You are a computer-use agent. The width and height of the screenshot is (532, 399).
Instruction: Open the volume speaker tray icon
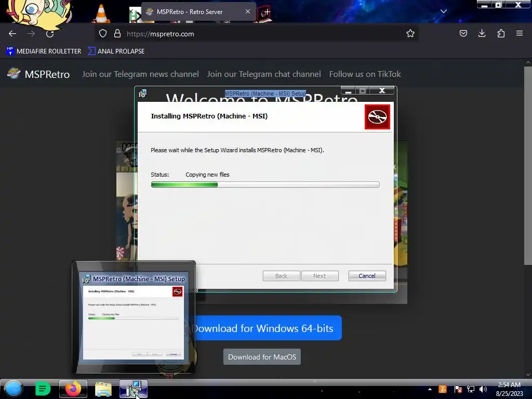(x=483, y=389)
